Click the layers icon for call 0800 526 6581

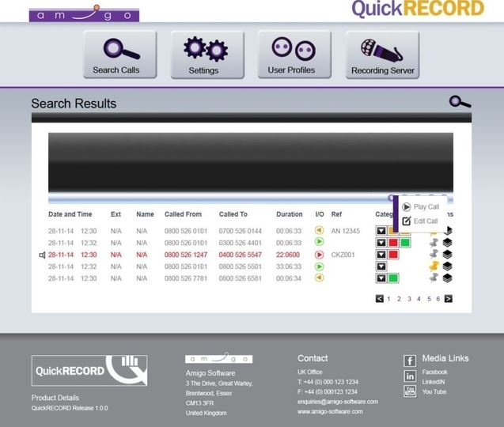[448, 278]
